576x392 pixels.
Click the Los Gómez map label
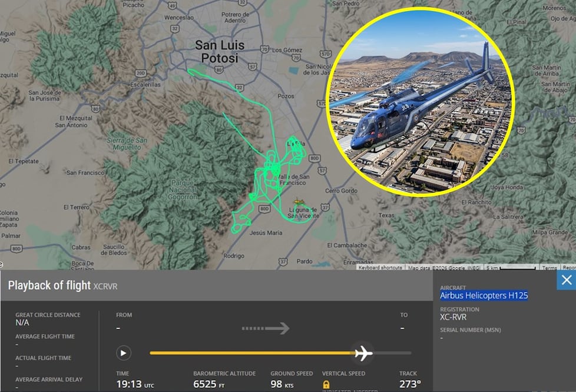point(287,50)
